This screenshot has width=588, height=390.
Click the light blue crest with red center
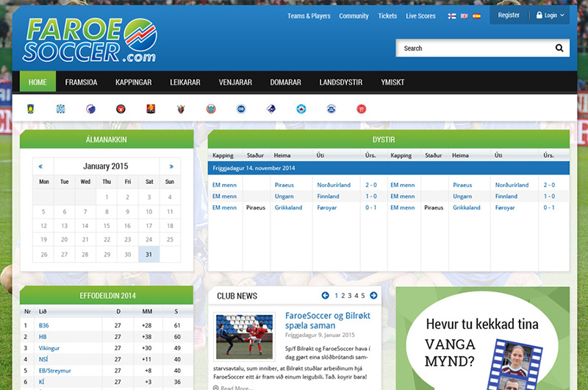pos(301,109)
